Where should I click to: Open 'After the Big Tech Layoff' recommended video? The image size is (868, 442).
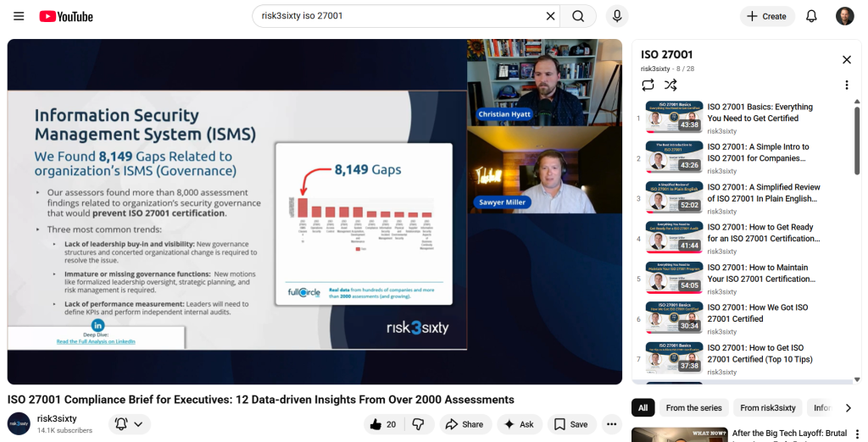789,434
